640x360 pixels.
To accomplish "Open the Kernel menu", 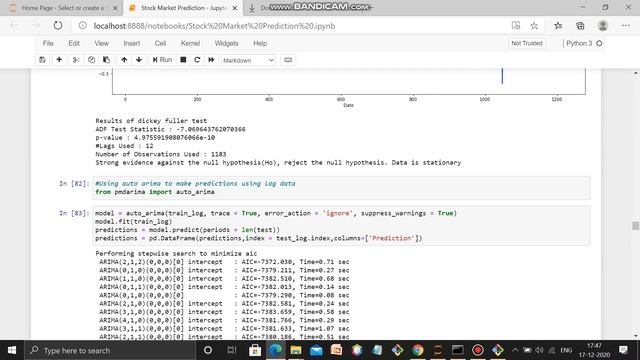I will coord(190,43).
